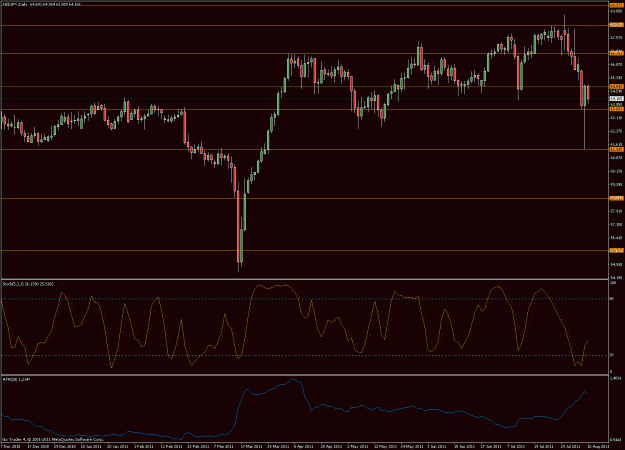Click the '8 Apr 2011' date label
Screen dimensions: 625x450
[305, 446]
